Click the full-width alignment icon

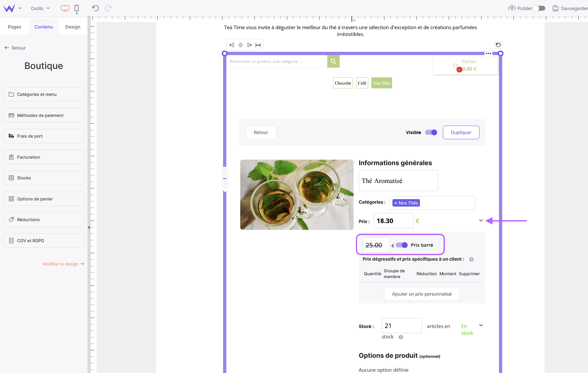point(258,45)
